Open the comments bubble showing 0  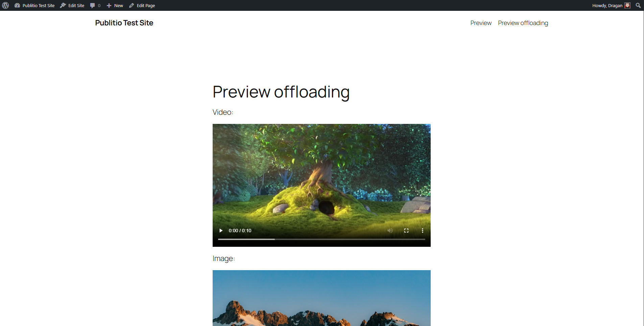[95, 5]
